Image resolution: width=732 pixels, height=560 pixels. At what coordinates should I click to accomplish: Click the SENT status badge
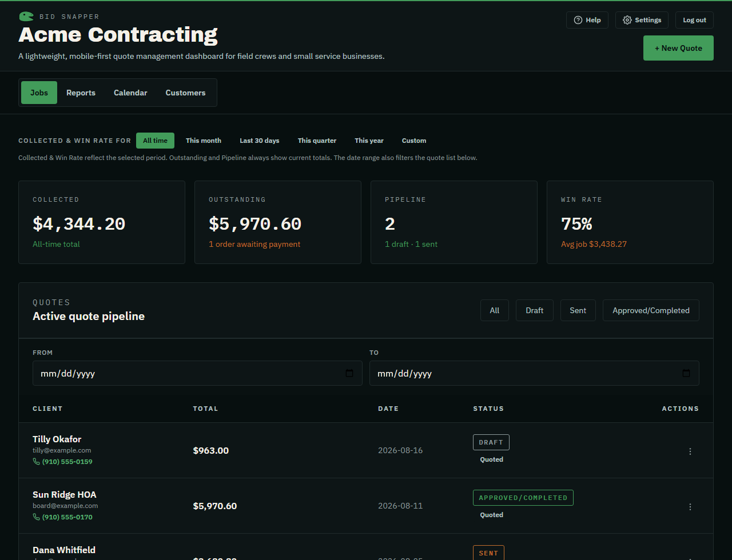pyautogui.click(x=488, y=553)
